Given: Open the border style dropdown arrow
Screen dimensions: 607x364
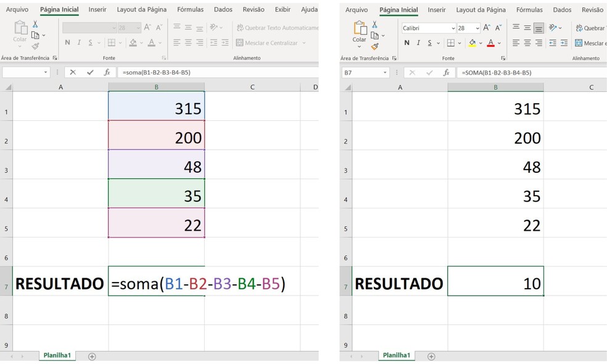Looking at the screenshot, I should point(460,42).
